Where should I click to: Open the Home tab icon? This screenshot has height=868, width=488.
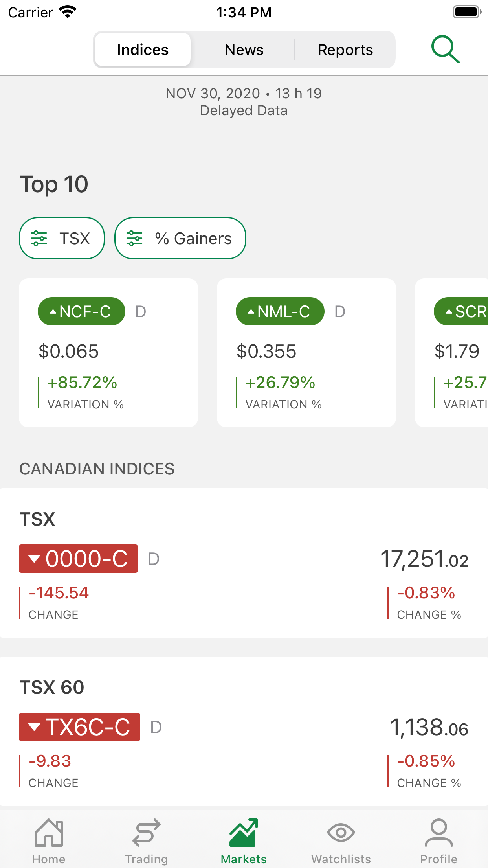[49, 833]
